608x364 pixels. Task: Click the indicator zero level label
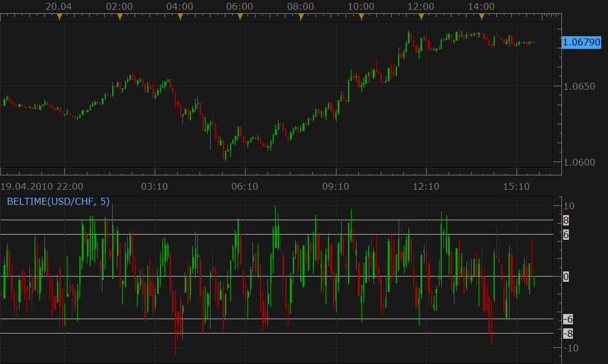[566, 277]
